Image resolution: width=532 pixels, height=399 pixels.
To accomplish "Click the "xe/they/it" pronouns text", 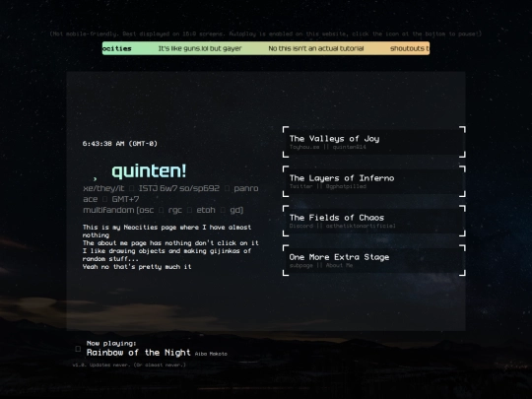I will [103, 188].
